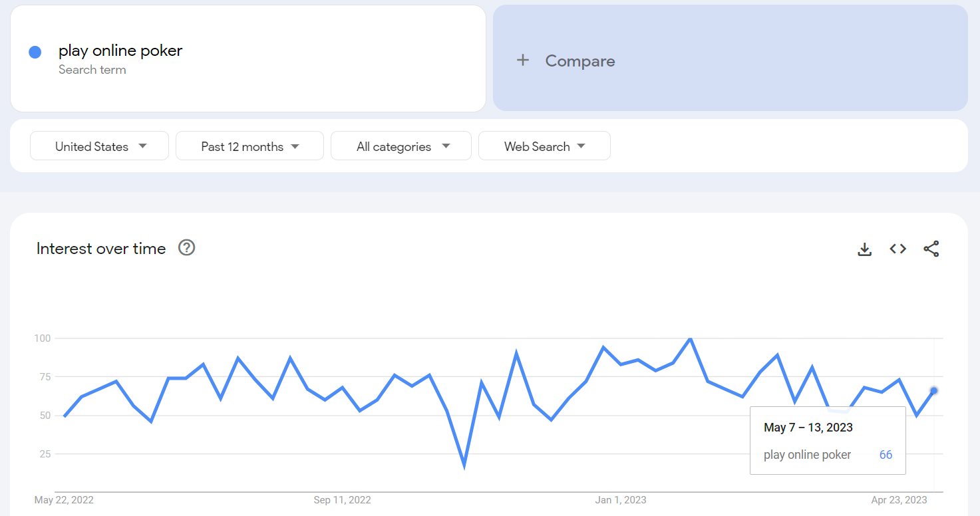
Task: Click the tooltip showing value 66
Action: (x=828, y=440)
